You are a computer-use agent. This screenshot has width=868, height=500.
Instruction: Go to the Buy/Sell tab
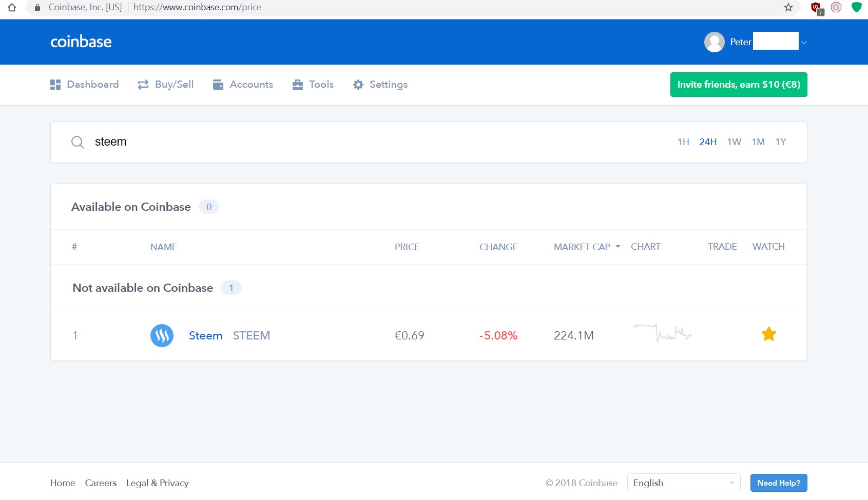pyautogui.click(x=165, y=85)
